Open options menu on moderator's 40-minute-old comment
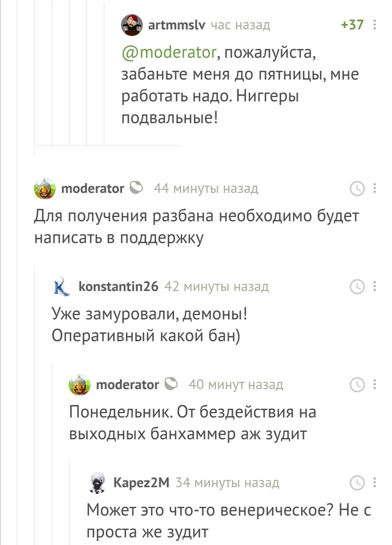392x545 pixels. pos(374,385)
